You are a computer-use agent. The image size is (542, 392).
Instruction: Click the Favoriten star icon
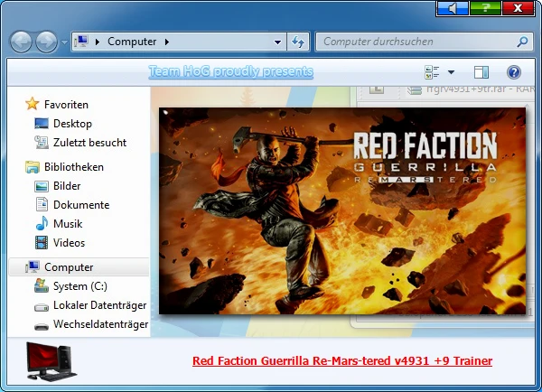[33, 104]
